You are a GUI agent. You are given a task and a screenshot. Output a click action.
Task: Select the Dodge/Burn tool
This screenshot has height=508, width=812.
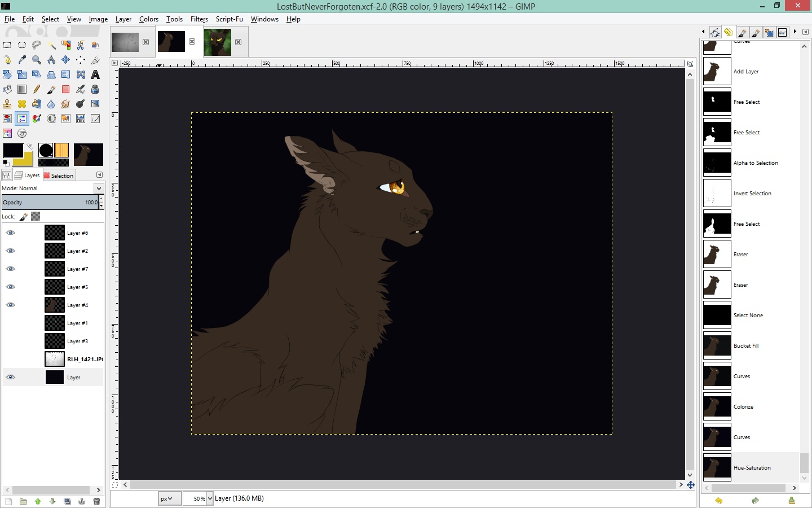(x=81, y=104)
